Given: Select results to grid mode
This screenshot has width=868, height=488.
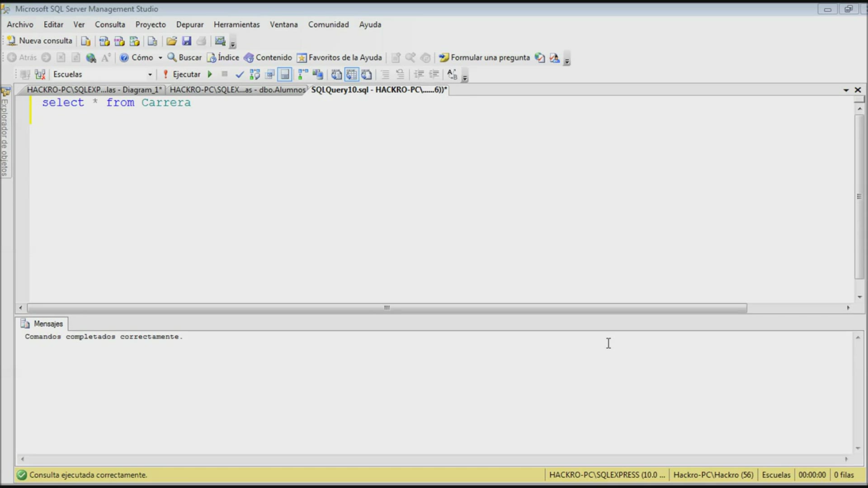Looking at the screenshot, I should pos(351,75).
